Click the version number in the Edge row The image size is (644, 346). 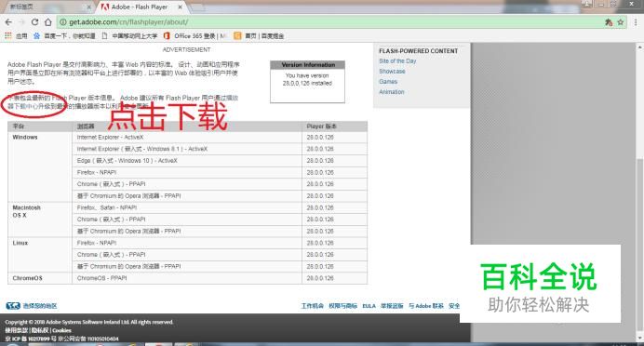tap(320, 161)
